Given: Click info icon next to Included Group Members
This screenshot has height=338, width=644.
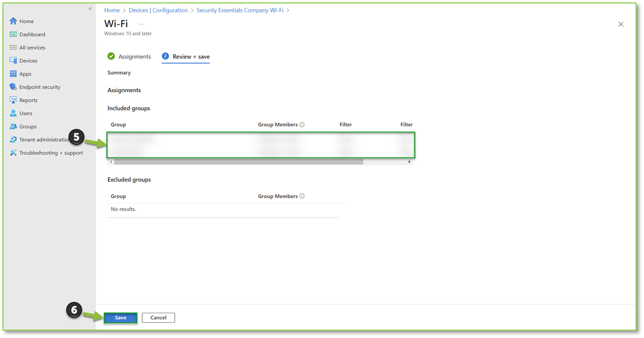Looking at the screenshot, I should pos(302,125).
